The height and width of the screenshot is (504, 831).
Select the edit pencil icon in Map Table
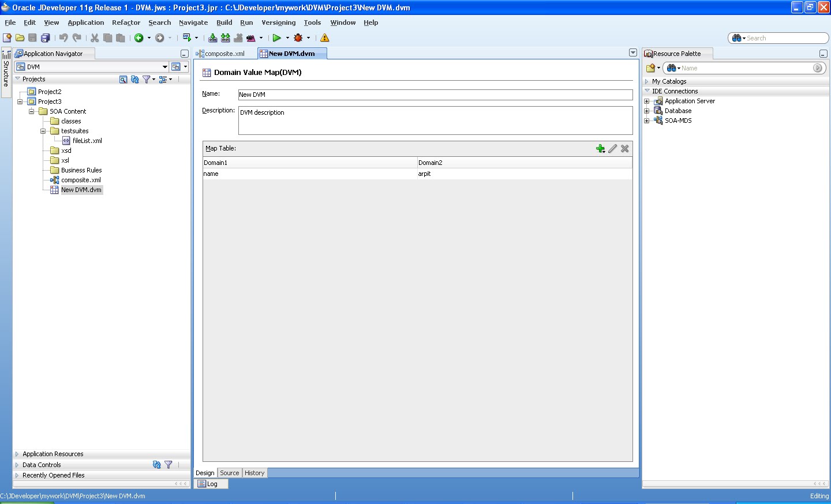(612, 148)
